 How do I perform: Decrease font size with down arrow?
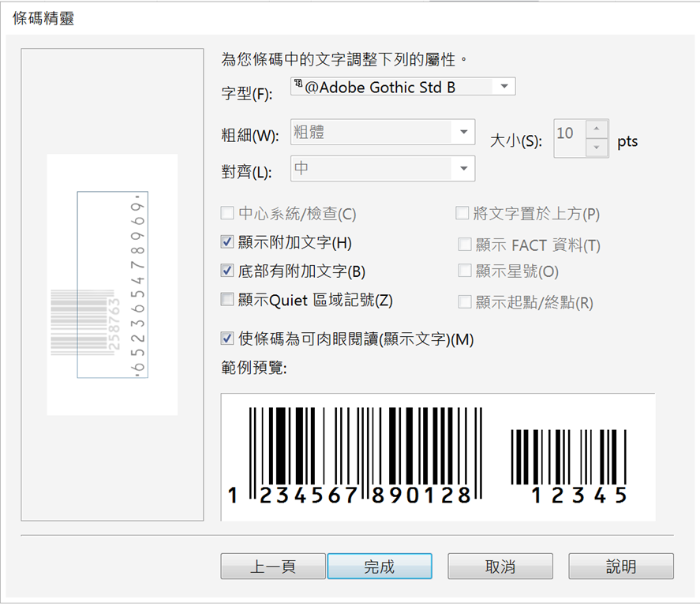597,148
